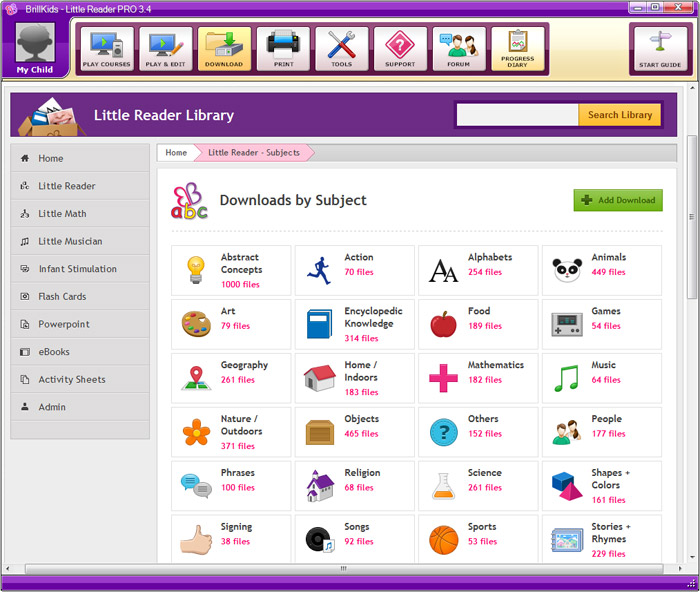Open Infant Stimulation in the sidebar

80,269
